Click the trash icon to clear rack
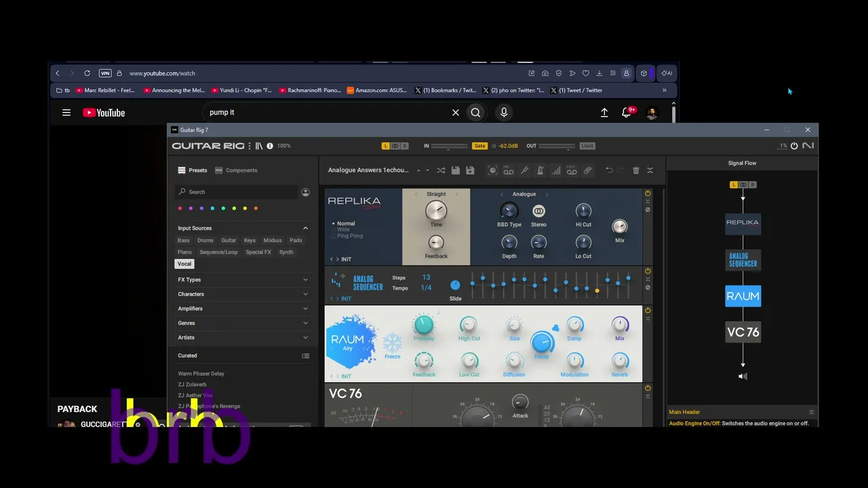868x488 pixels. pos(635,171)
